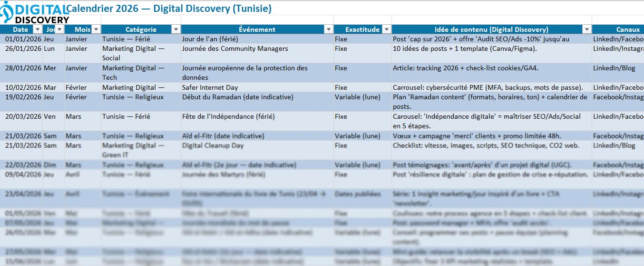Click 'Série: 1 insight marketing/jour' content cell
Image resolution: width=644 pixels, height=266 pixels.
coord(492,199)
